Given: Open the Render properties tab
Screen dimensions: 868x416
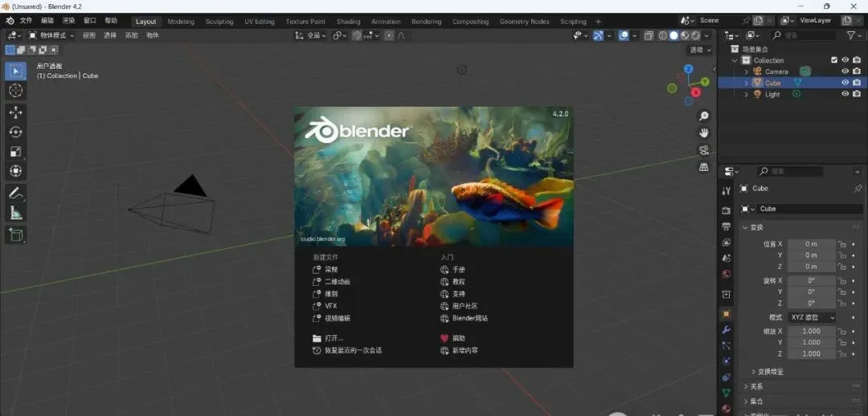Looking at the screenshot, I should coord(727,210).
